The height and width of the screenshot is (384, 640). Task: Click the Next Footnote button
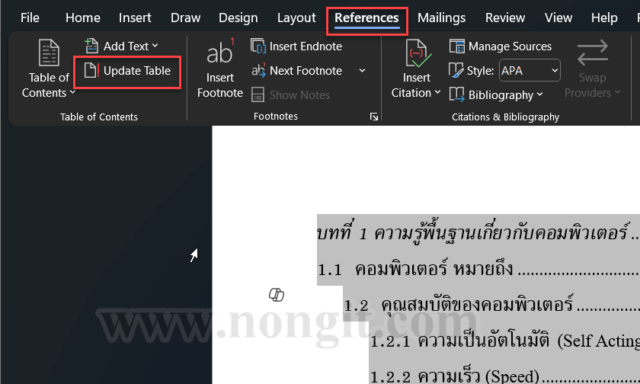[296, 71]
